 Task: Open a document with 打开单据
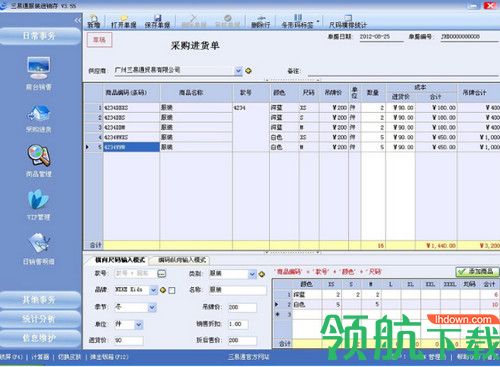124,21
